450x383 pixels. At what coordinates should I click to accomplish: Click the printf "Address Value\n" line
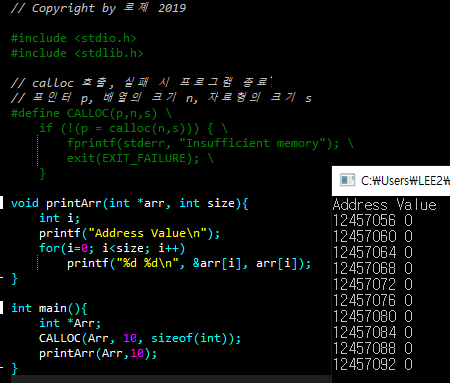point(129,233)
